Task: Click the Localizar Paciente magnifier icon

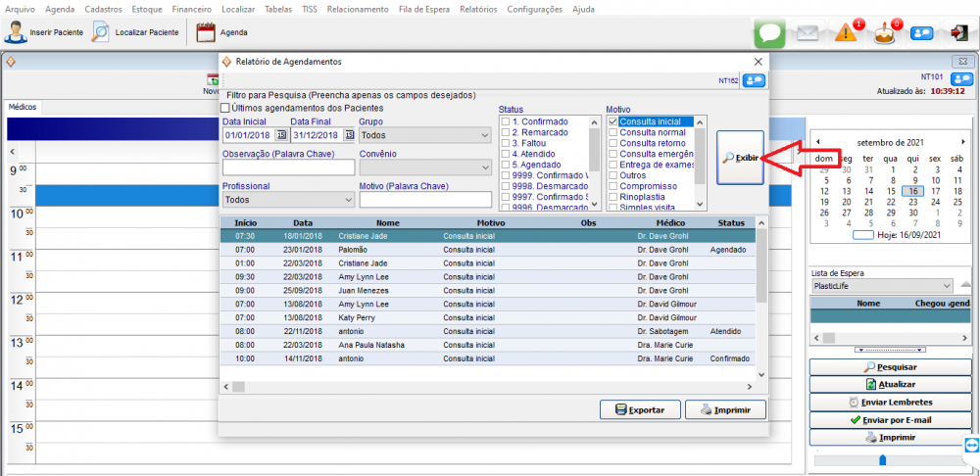Action: (x=101, y=32)
